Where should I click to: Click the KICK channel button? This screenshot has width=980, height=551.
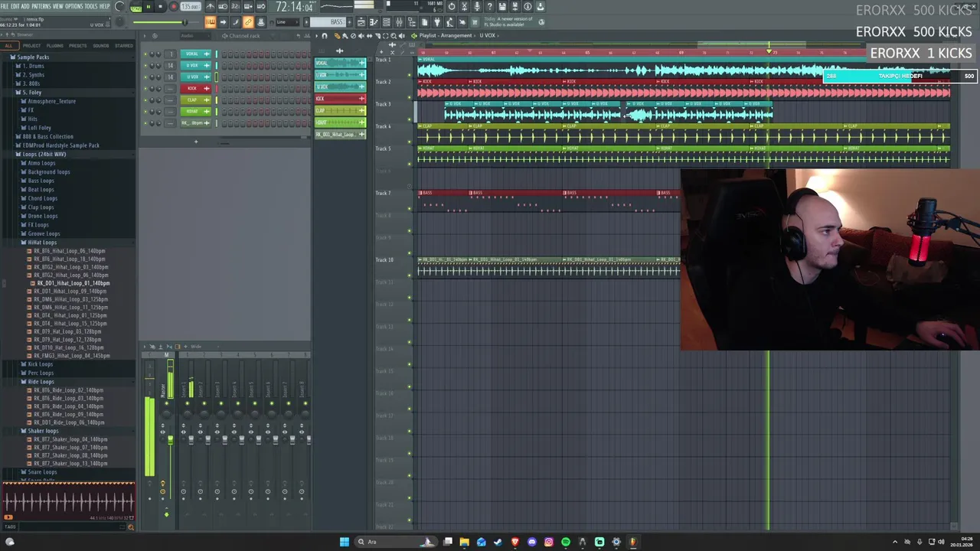[x=196, y=89]
